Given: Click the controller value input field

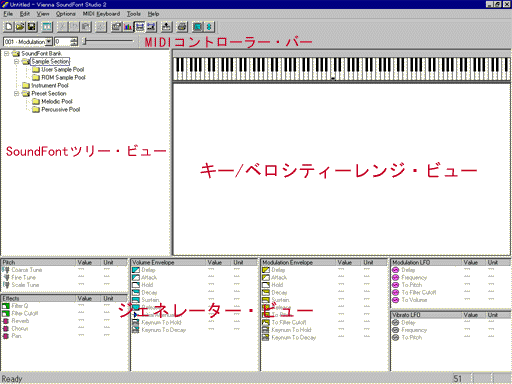Looking at the screenshot, I should (63, 42).
